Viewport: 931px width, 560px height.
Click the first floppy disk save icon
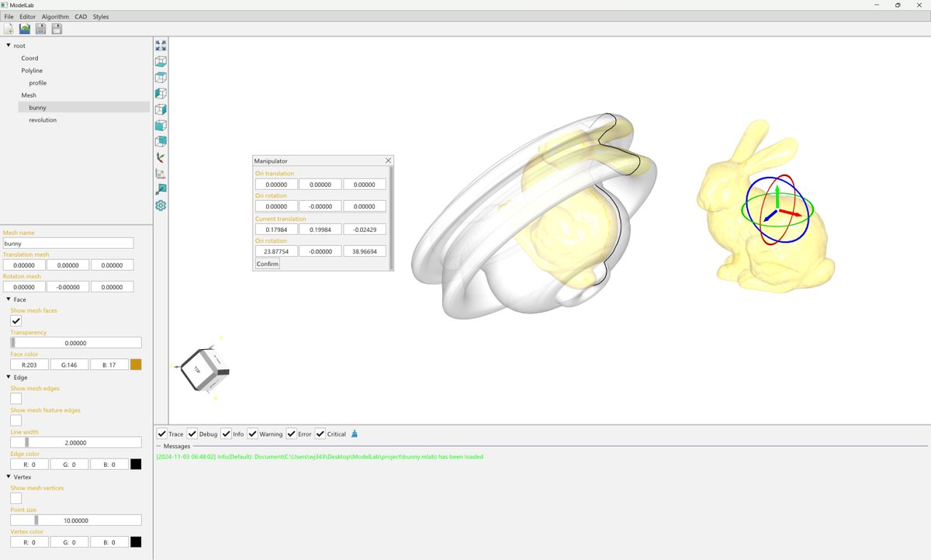pyautogui.click(x=40, y=29)
